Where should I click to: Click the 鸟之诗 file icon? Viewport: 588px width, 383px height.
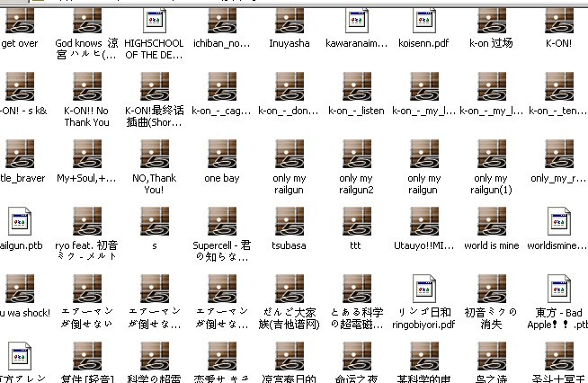pyautogui.click(x=491, y=356)
